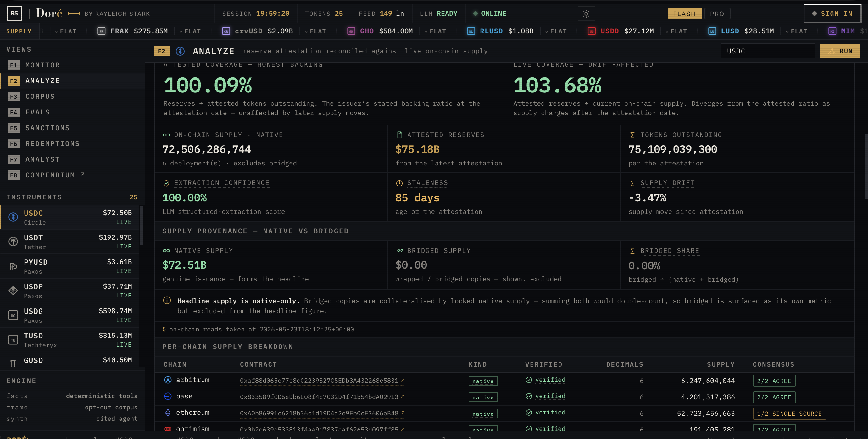Click the RUN button
This screenshot has width=868, height=439.
click(840, 51)
